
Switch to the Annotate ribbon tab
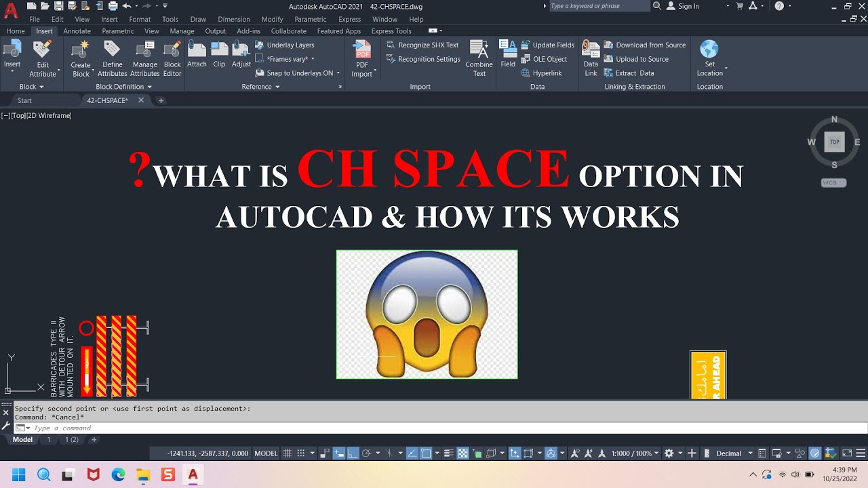[77, 31]
